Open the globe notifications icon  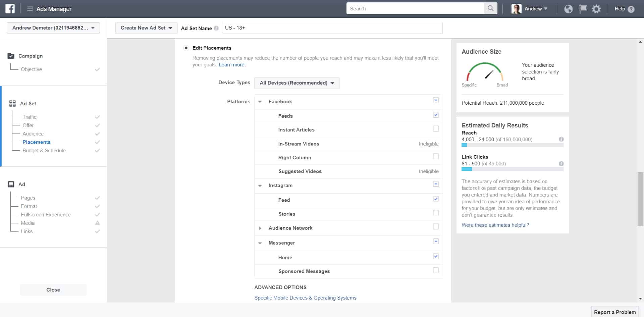point(568,9)
